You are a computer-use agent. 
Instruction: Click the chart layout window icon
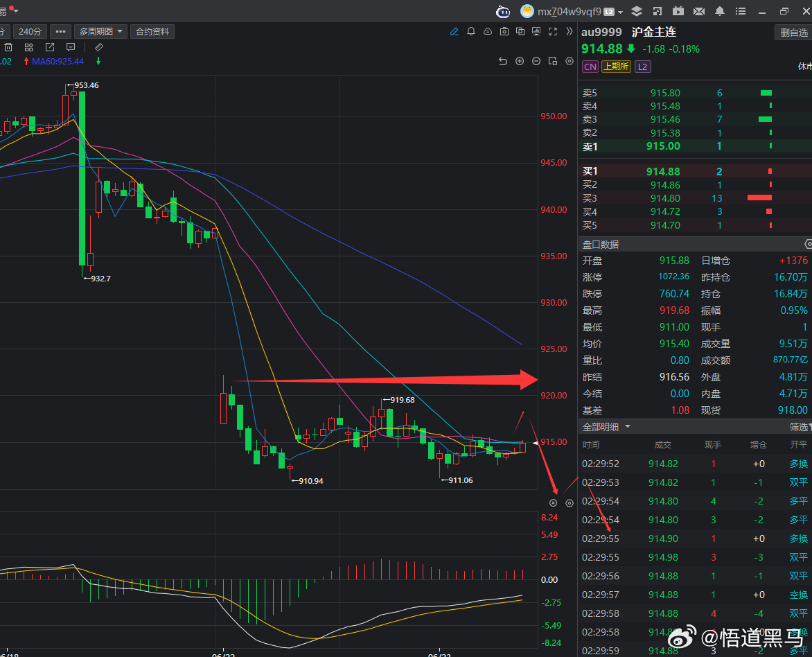point(553,61)
